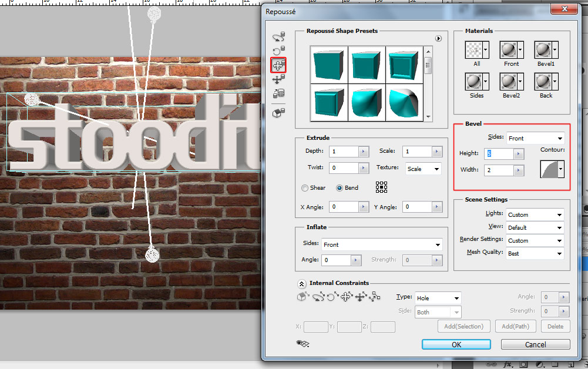
Task: Open the Twist slider arrow
Action: coord(364,167)
